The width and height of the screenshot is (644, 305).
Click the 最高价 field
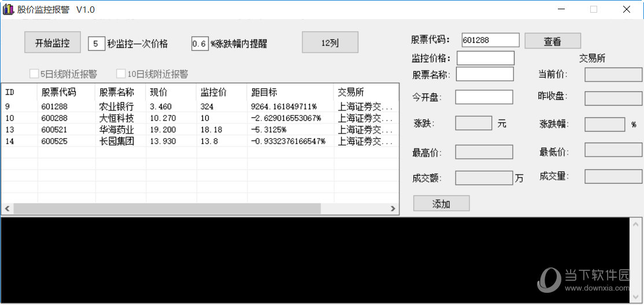point(484,152)
